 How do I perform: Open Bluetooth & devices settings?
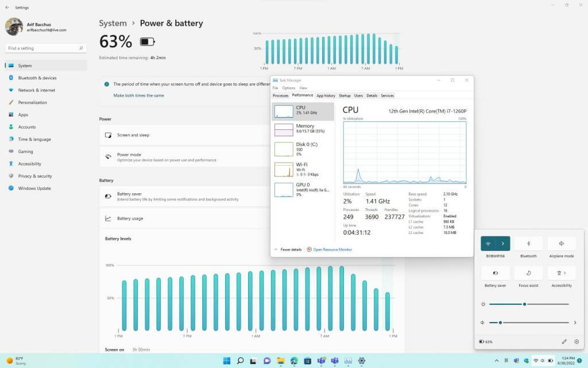pyautogui.click(x=46, y=78)
